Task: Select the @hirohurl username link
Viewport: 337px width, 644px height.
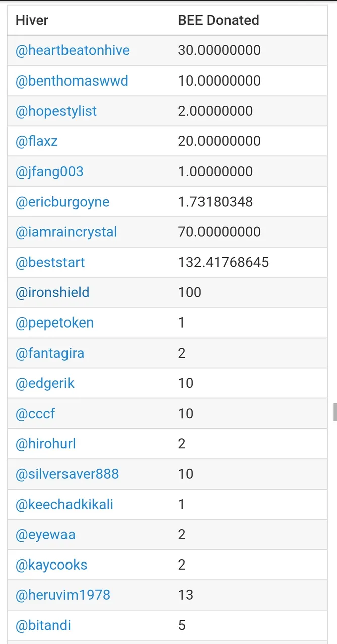Action: 46,444
